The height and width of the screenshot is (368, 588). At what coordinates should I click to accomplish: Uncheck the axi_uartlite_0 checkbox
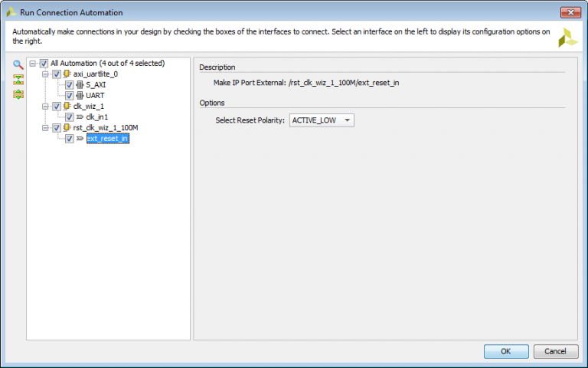[57, 74]
